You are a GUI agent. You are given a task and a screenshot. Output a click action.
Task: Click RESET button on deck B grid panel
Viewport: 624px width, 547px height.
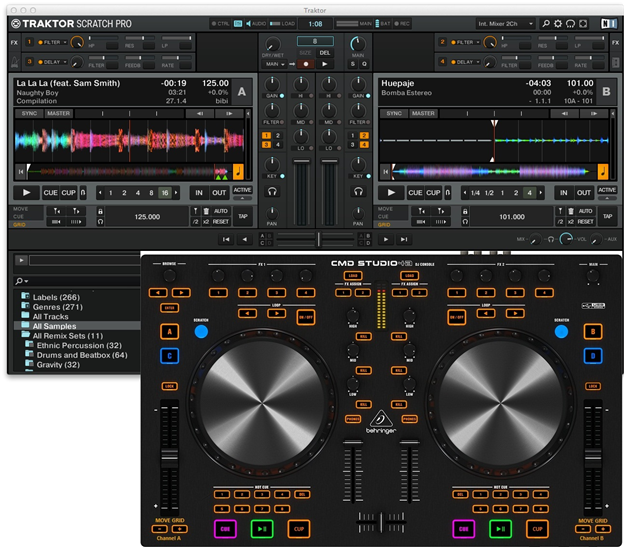(585, 222)
